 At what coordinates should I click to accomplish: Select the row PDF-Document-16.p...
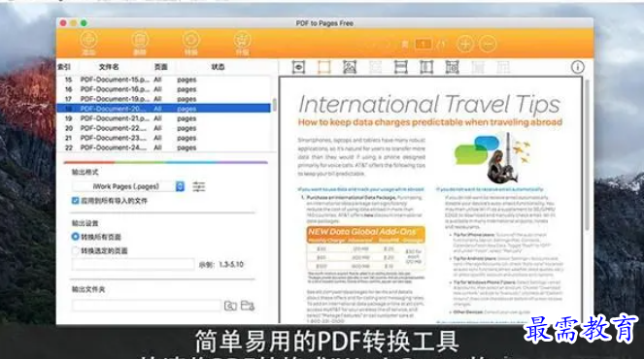click(163, 89)
